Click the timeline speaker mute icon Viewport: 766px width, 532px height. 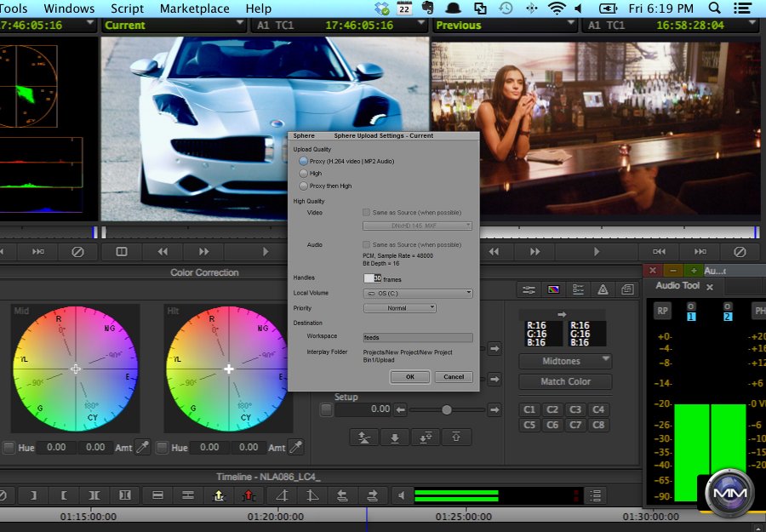[x=401, y=495]
